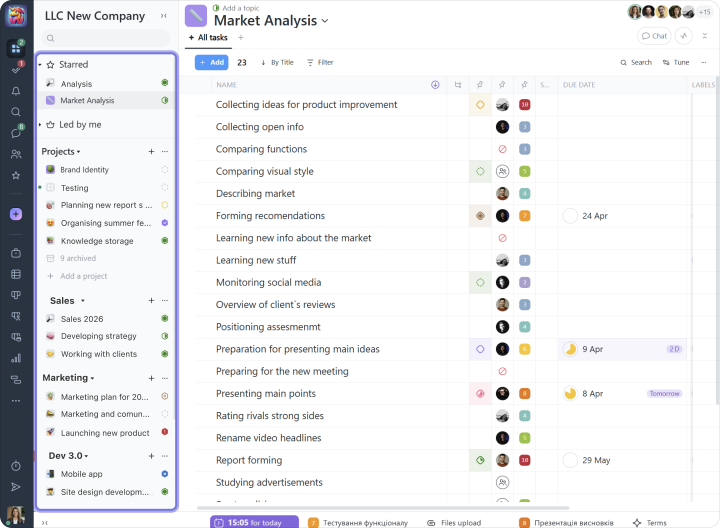The image size is (720, 528).
Task: Click the purple plus create button in the left rail
Action: coord(15,214)
